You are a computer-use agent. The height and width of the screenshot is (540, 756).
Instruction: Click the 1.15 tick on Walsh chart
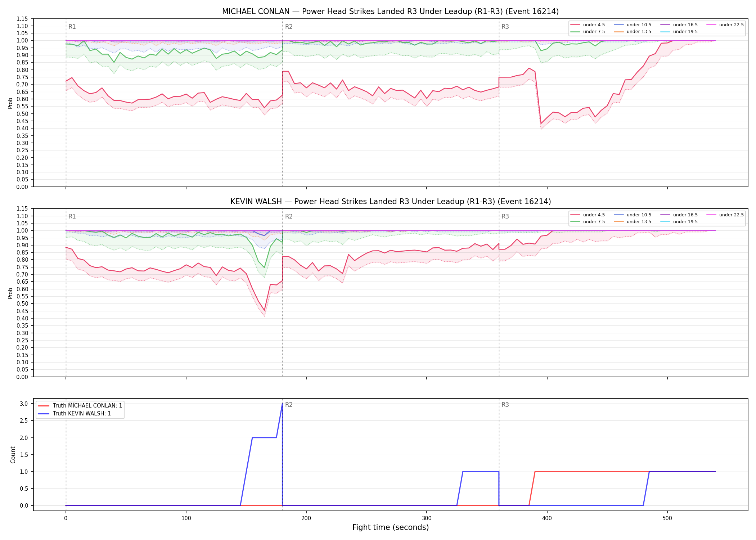point(22,209)
